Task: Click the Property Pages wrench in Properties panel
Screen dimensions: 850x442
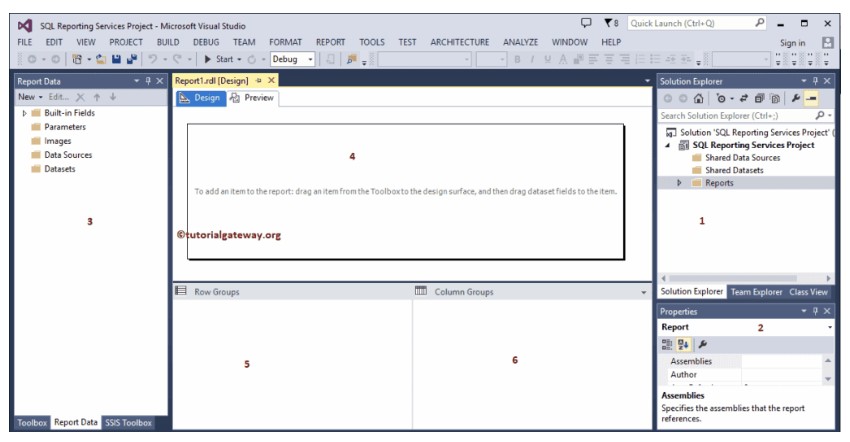Action: pos(703,344)
